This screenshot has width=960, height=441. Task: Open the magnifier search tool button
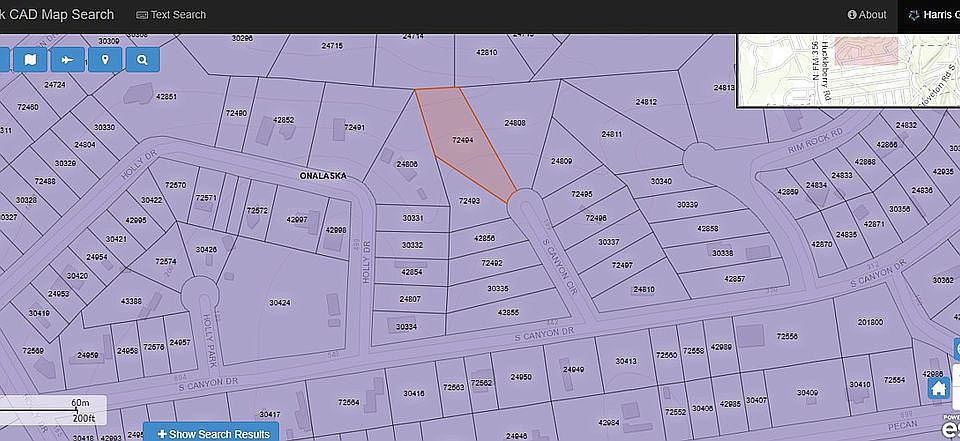[x=143, y=59]
